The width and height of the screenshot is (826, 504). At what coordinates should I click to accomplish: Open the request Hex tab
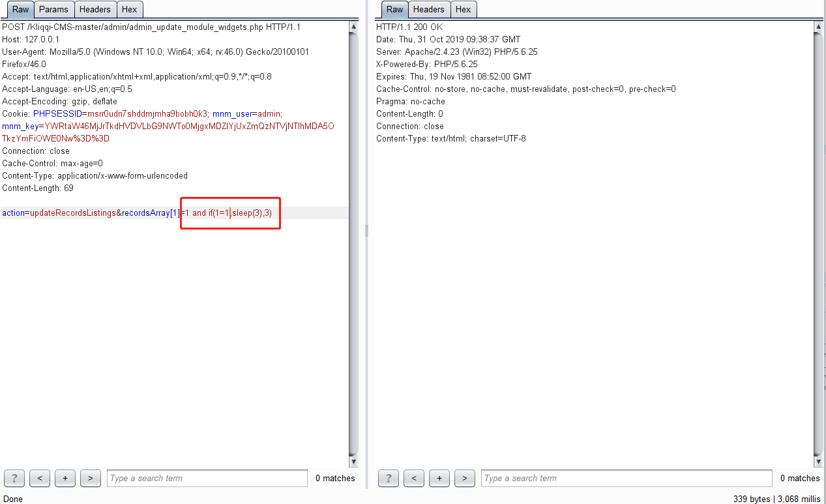pyautogui.click(x=129, y=9)
